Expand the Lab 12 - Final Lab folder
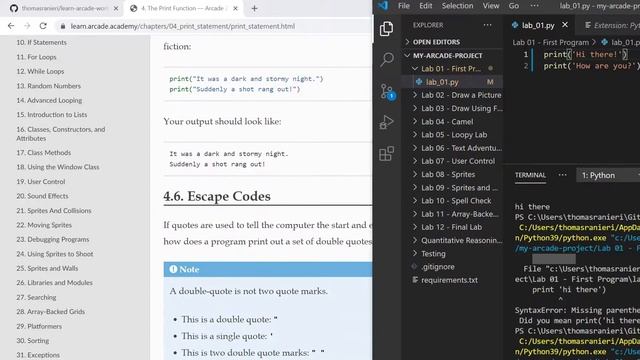The height and width of the screenshot is (360, 640). tap(452, 227)
